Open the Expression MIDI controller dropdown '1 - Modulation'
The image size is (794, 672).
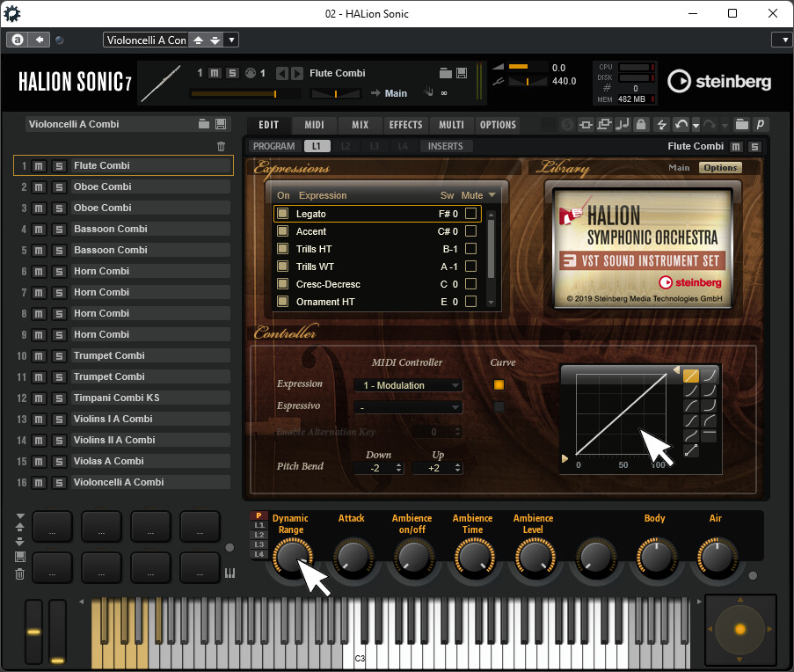pyautogui.click(x=408, y=385)
